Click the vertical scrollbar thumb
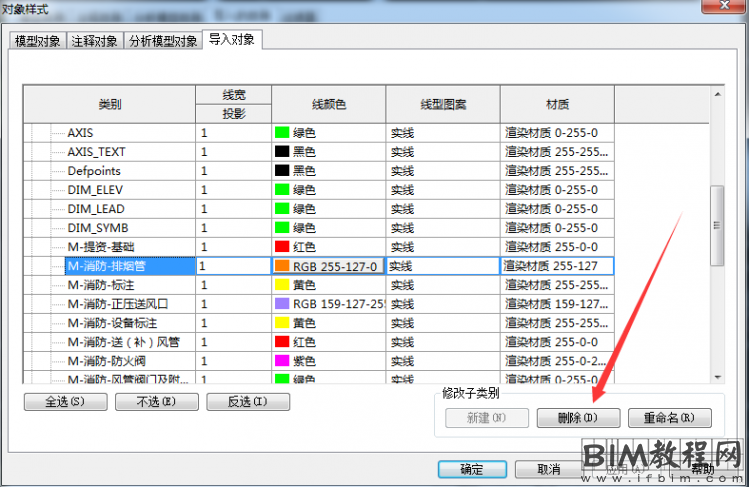Screen dimensions: 749x487 716,225
